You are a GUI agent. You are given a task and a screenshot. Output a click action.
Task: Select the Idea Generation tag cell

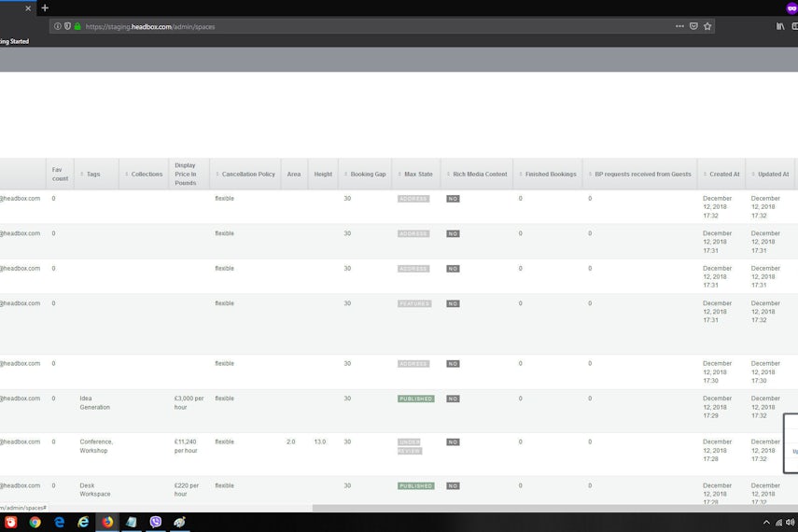pos(94,402)
